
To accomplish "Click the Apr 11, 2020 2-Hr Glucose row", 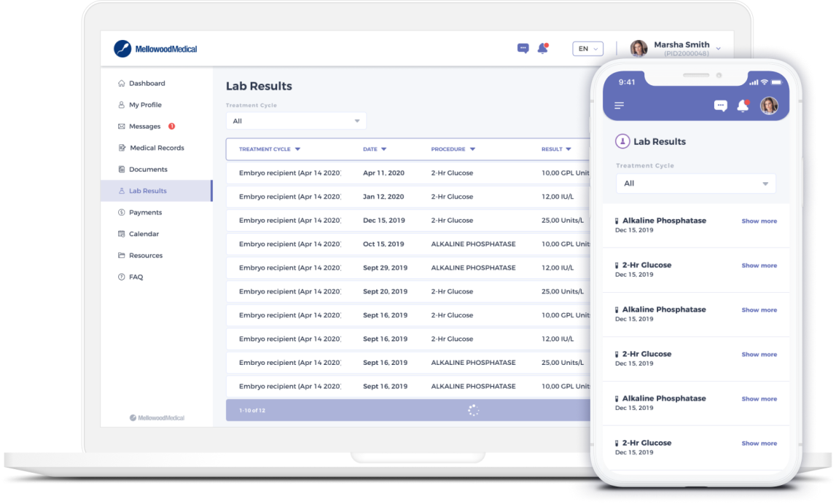I will 408,173.
